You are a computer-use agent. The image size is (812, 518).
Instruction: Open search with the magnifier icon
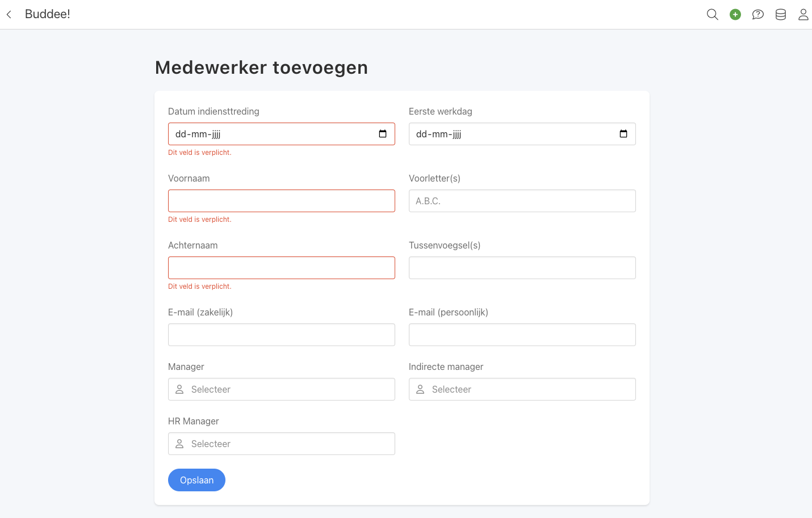(x=712, y=14)
